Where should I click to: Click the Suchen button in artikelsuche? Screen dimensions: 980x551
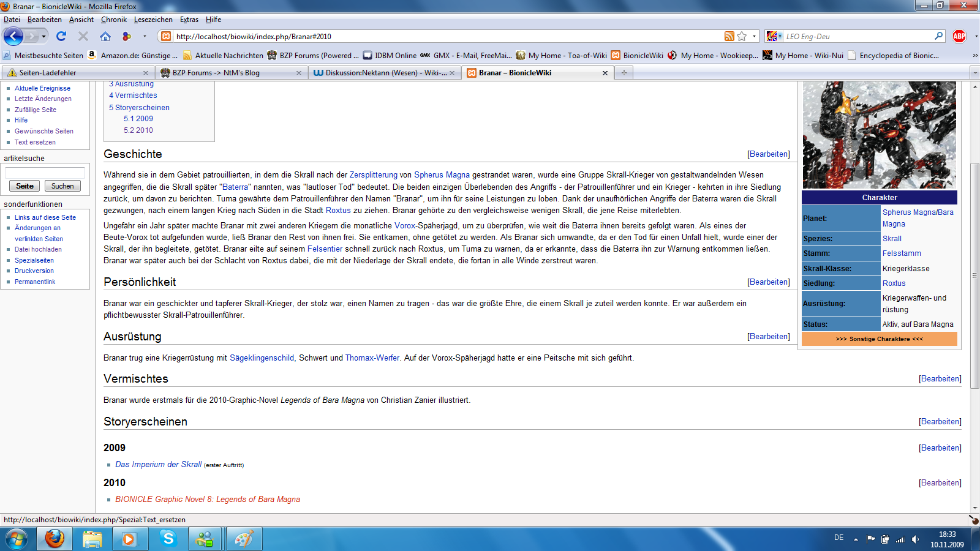[x=62, y=186]
